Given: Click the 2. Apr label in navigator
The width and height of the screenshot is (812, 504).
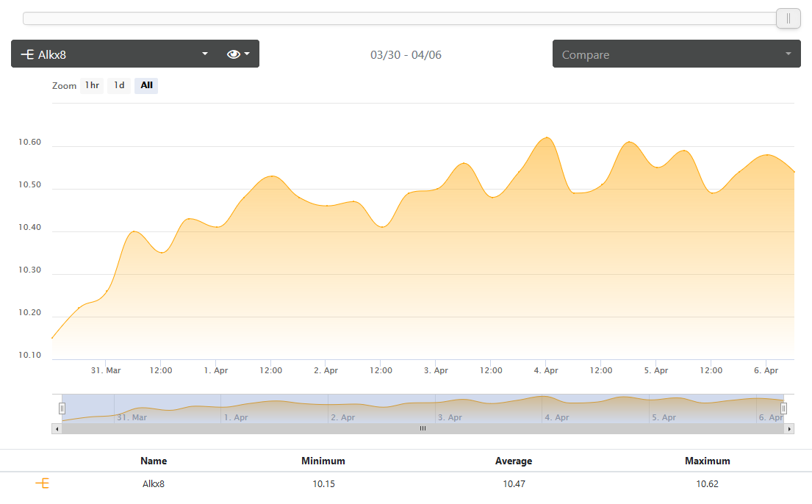Looking at the screenshot, I should 343,417.
